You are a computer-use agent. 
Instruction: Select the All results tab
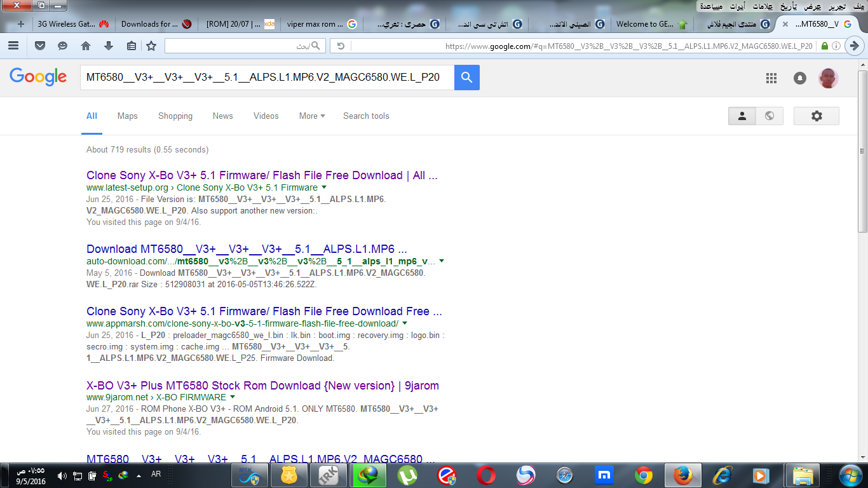(x=92, y=116)
